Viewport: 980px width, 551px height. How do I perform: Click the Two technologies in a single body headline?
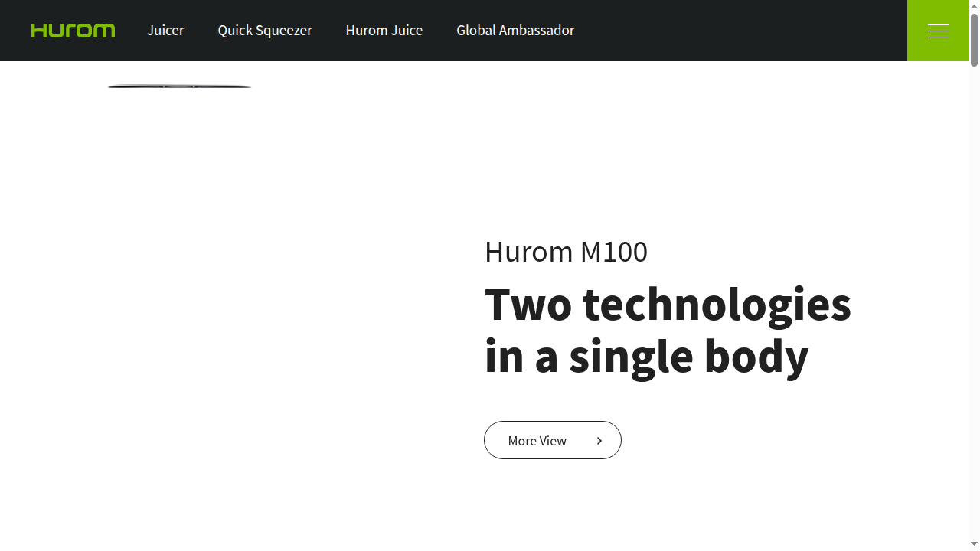tap(668, 329)
